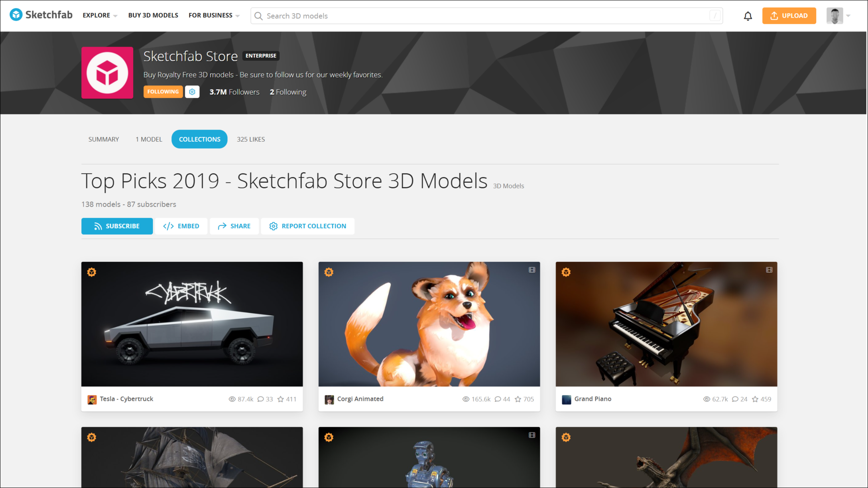Click the animation film icon on the Grand Piano thumbnail
This screenshot has width=868, height=488.
[x=769, y=270]
